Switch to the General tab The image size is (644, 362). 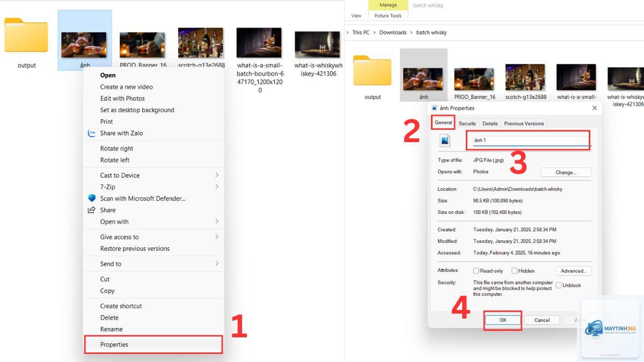[443, 122]
